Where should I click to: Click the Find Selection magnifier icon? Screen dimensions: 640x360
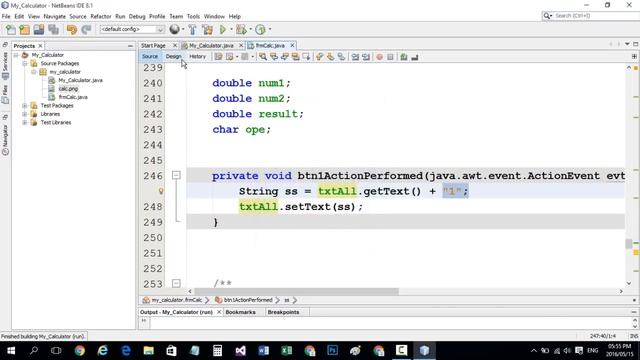263,57
